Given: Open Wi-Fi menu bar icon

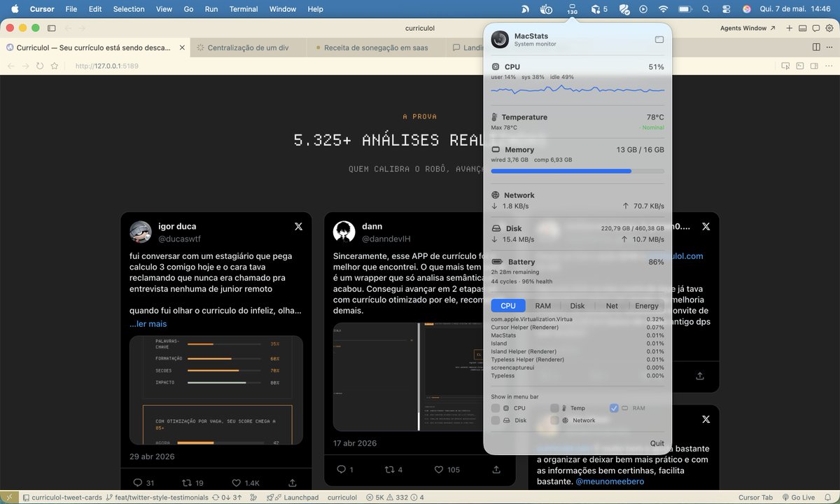Looking at the screenshot, I should [x=664, y=9].
